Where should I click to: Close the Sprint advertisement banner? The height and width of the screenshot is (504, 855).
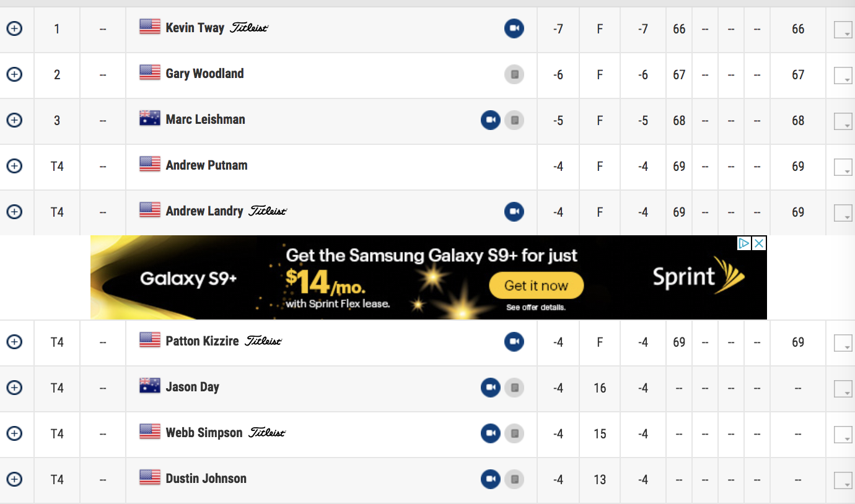(x=760, y=243)
